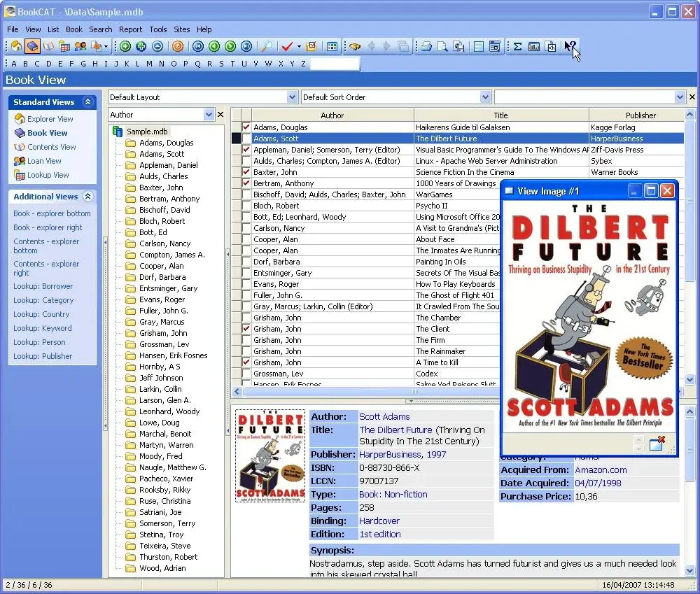Screen dimensions: 700x594
Task: Go to last record blue arrow
Action: [246, 46]
